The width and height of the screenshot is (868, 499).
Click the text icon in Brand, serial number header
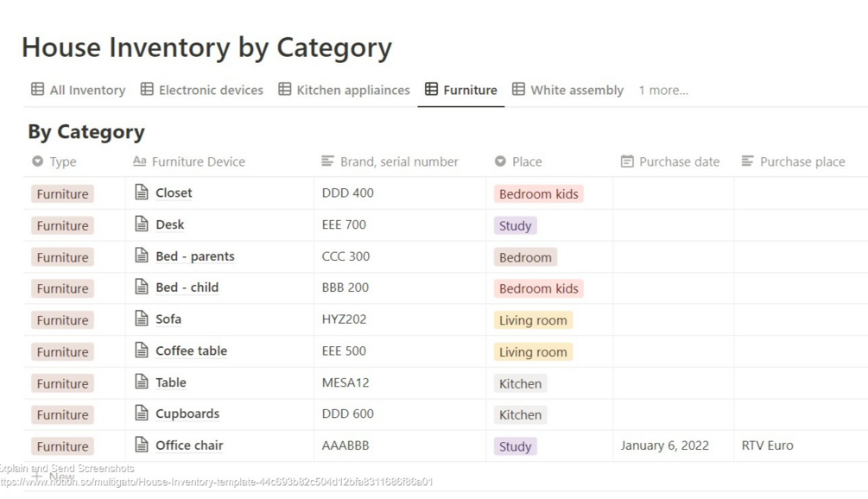click(x=327, y=161)
